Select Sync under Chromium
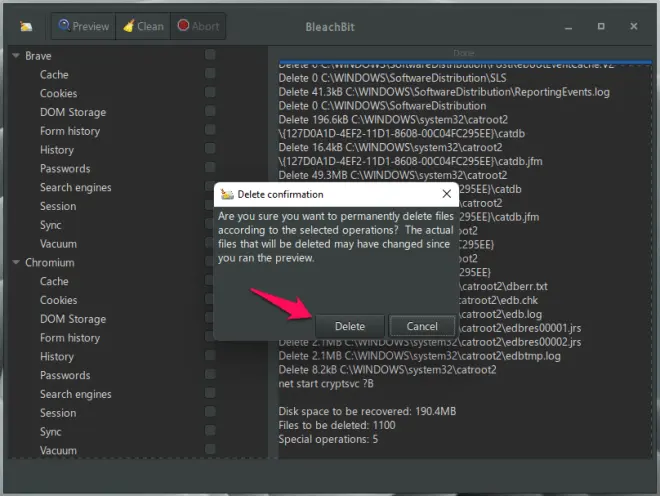Viewport: 660px width, 496px height. point(51,432)
